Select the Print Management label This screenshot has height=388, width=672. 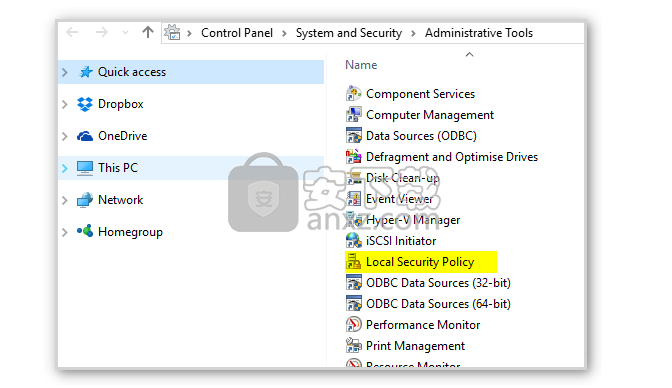click(415, 346)
